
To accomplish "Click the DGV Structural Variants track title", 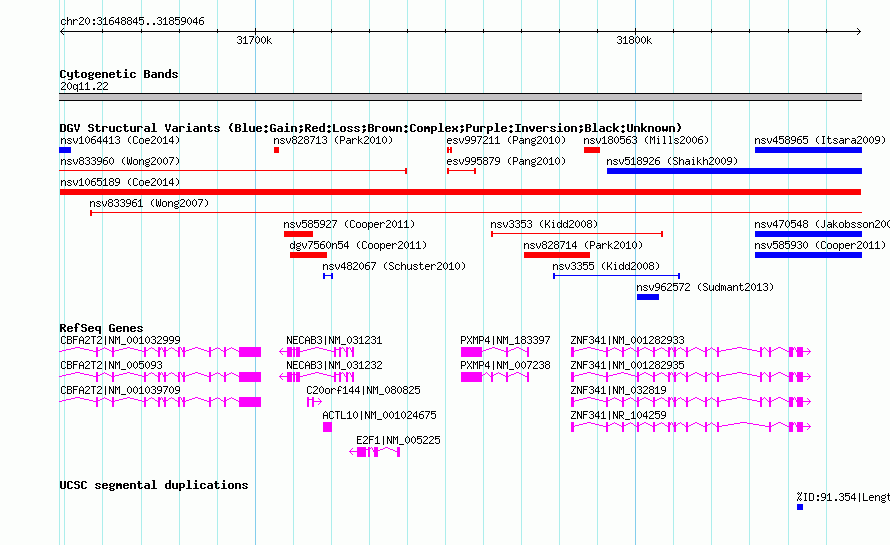I will tap(371, 128).
